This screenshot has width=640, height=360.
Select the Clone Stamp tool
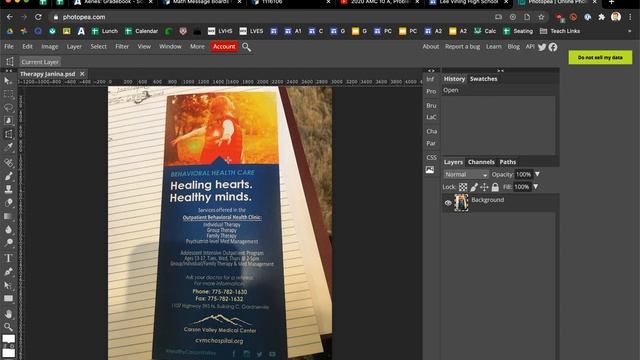[8, 189]
